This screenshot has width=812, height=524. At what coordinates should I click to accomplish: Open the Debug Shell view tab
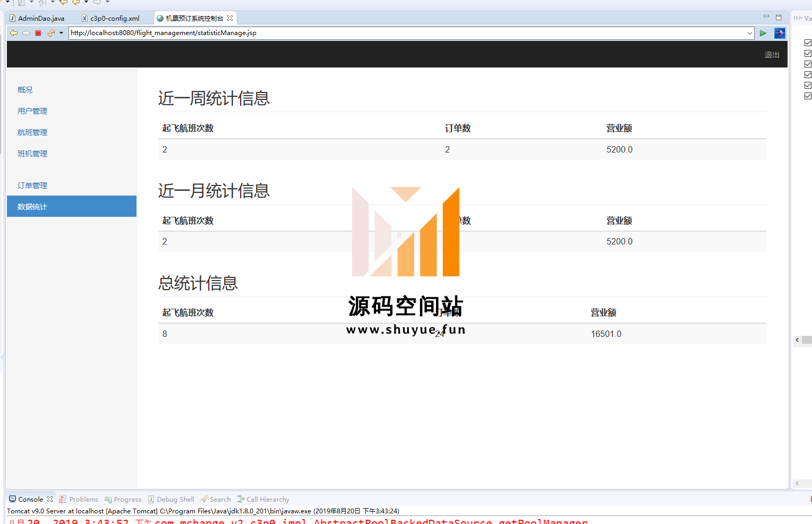click(171, 499)
